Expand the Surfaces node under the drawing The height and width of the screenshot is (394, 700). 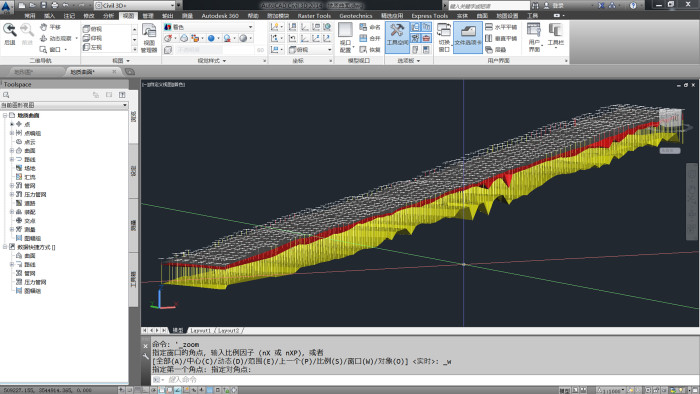coord(12,151)
